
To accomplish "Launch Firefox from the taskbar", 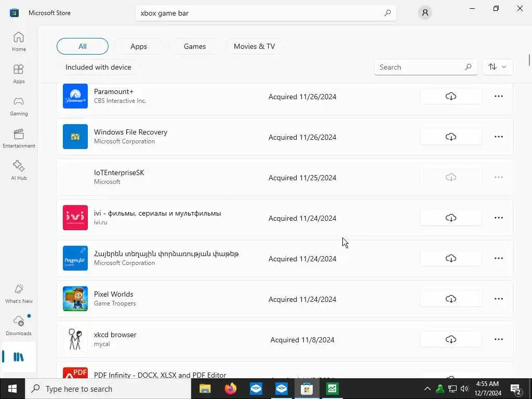I will (231, 389).
